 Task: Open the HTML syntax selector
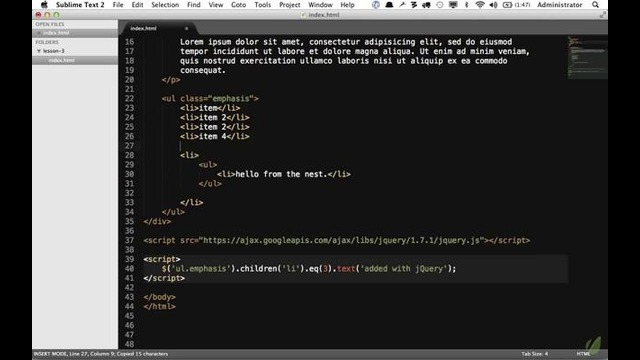583,354
